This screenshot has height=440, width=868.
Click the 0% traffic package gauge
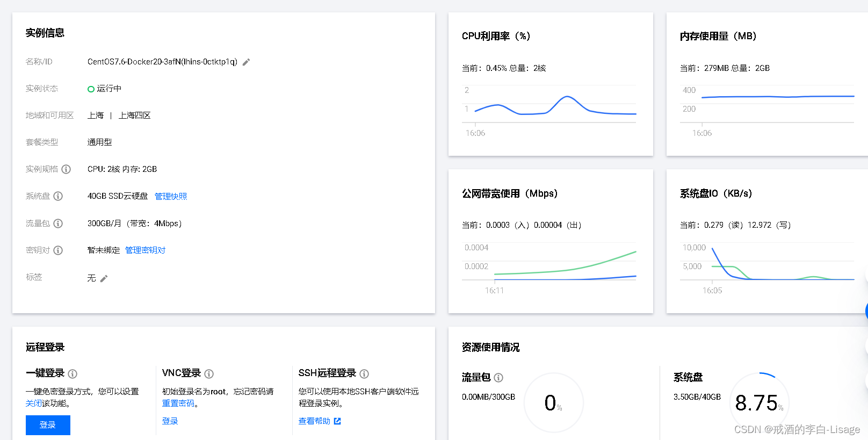click(553, 402)
